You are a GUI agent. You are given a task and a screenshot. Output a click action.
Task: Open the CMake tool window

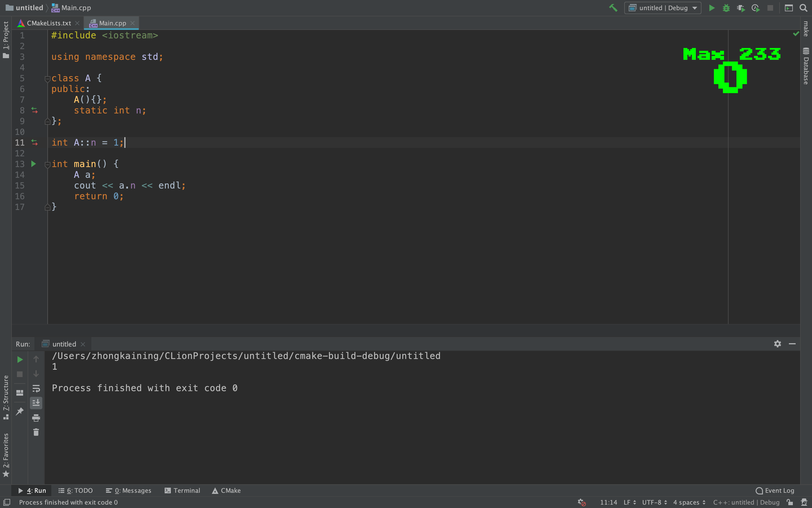(226, 491)
